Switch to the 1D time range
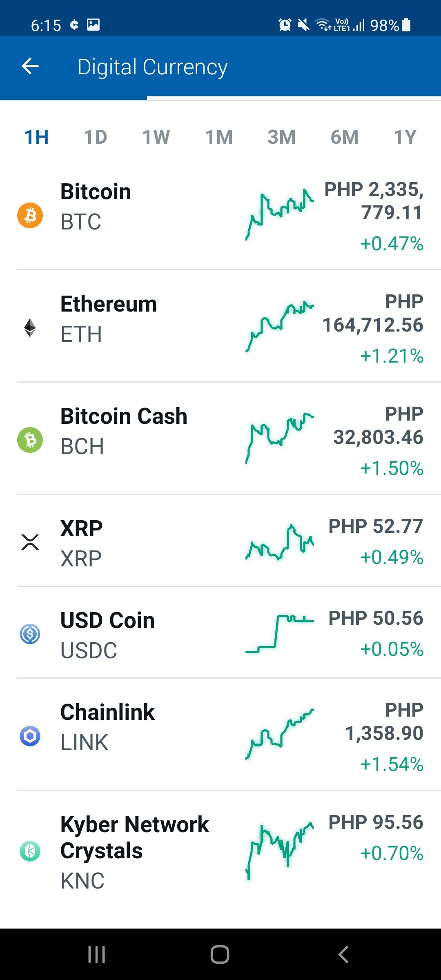 coord(96,137)
